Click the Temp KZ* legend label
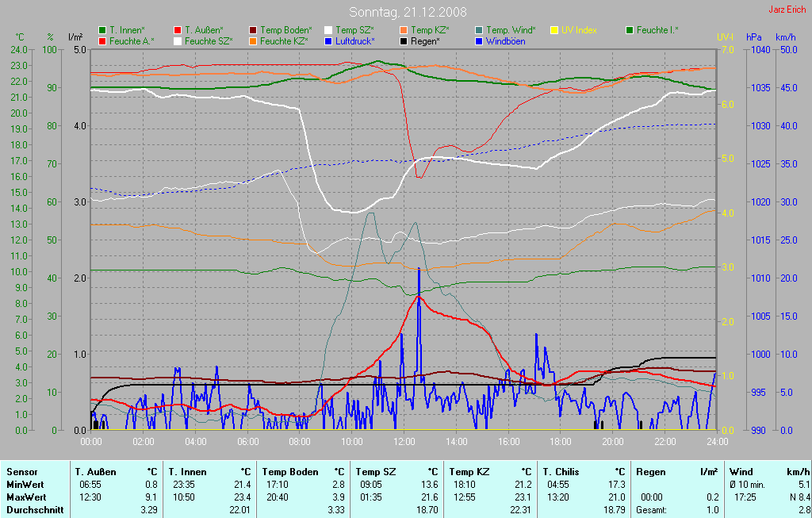This screenshot has height=518, width=812. click(431, 30)
